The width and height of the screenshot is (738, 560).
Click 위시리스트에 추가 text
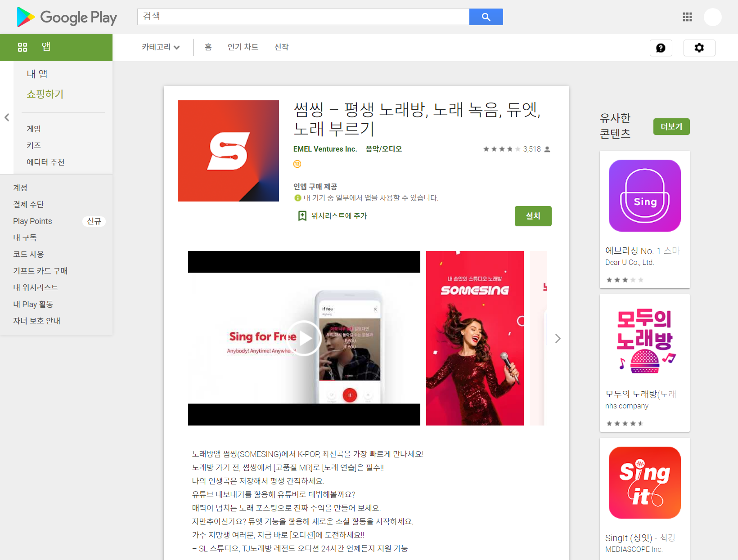[339, 216]
